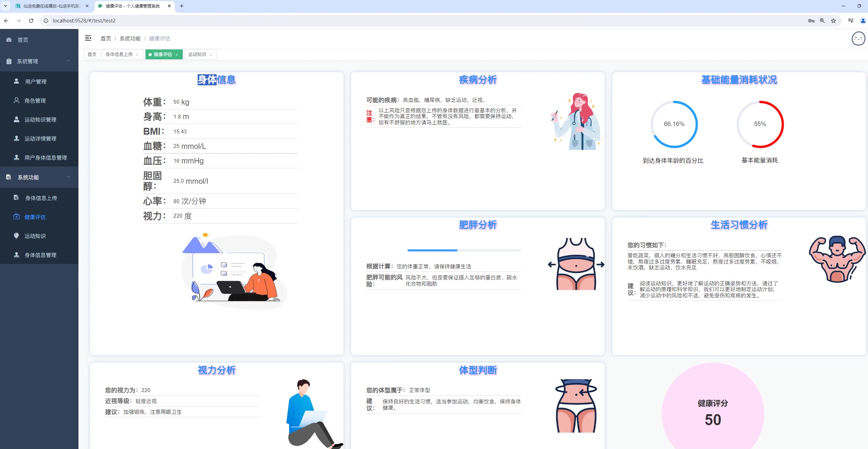
Task: Click the 系统管理 clipboard icon
Action: pos(9,61)
